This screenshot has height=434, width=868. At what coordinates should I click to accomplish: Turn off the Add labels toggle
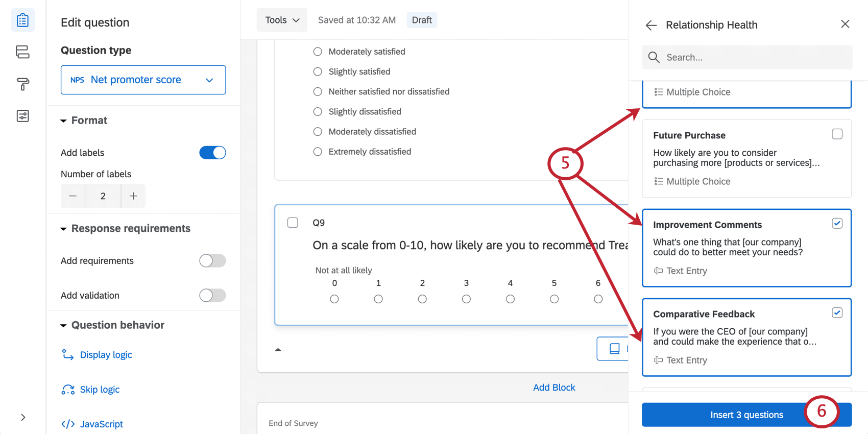pyautogui.click(x=212, y=153)
